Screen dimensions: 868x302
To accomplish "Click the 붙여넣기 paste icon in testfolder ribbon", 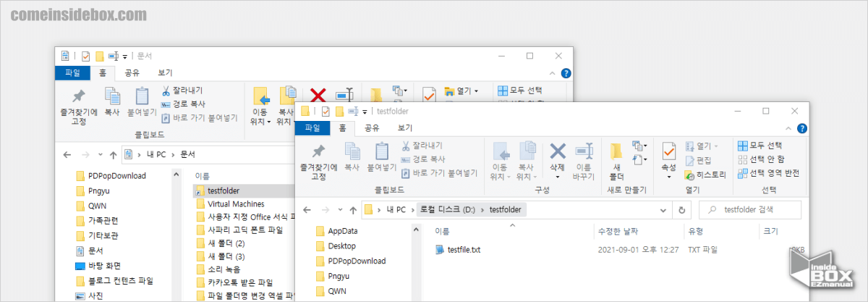I will (382, 156).
